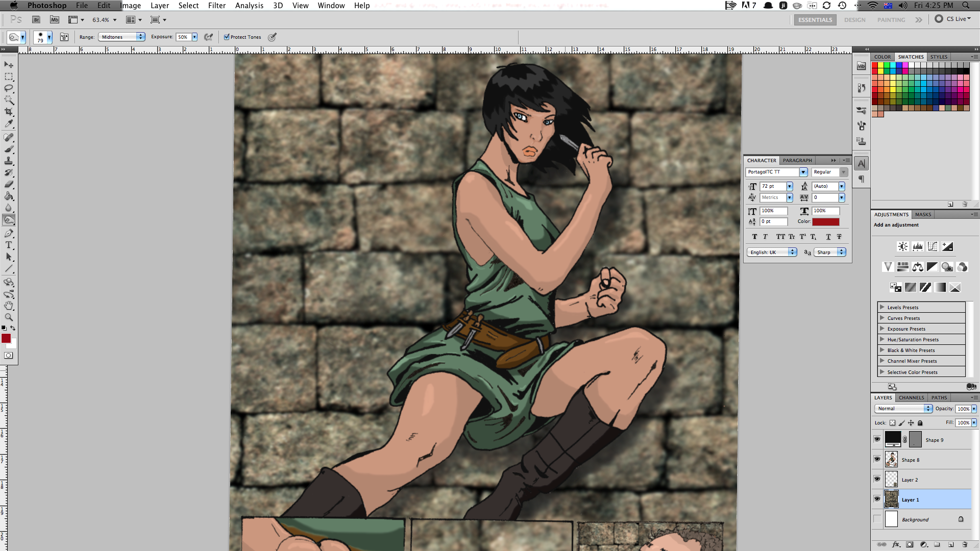
Task: Show the Background layer
Action: click(x=877, y=519)
